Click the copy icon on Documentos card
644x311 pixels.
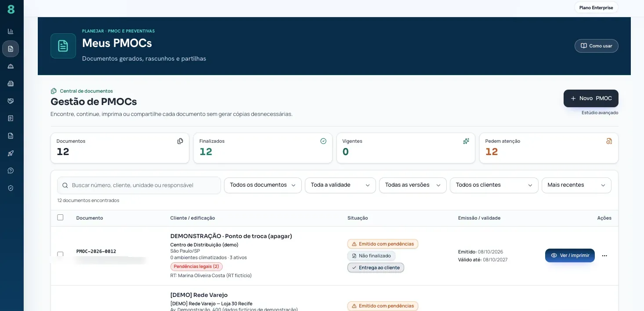click(x=180, y=141)
